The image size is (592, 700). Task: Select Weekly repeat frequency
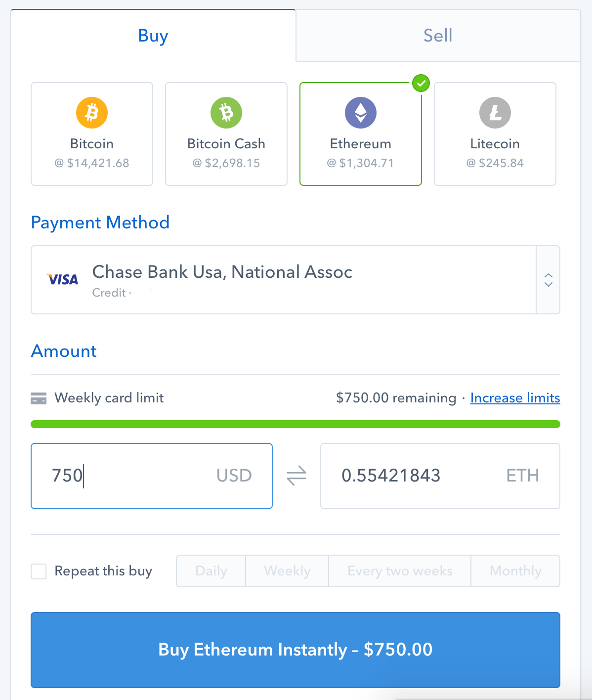287,571
